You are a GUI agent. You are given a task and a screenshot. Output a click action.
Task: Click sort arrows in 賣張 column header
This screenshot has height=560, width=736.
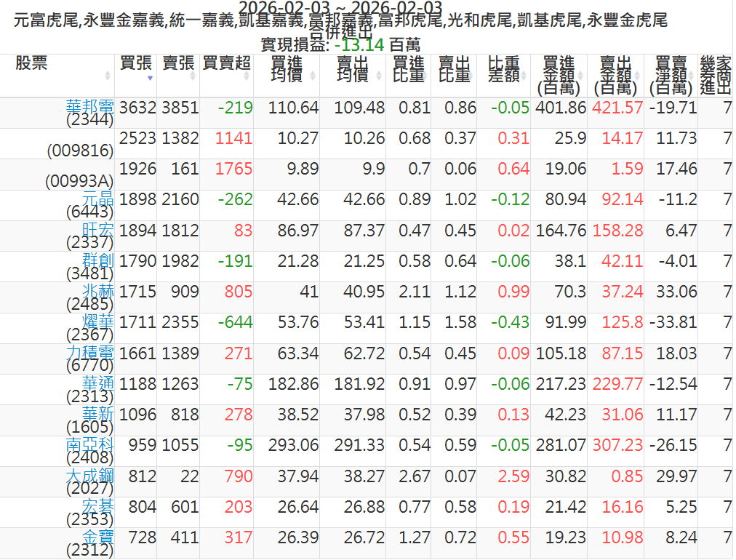click(193, 76)
